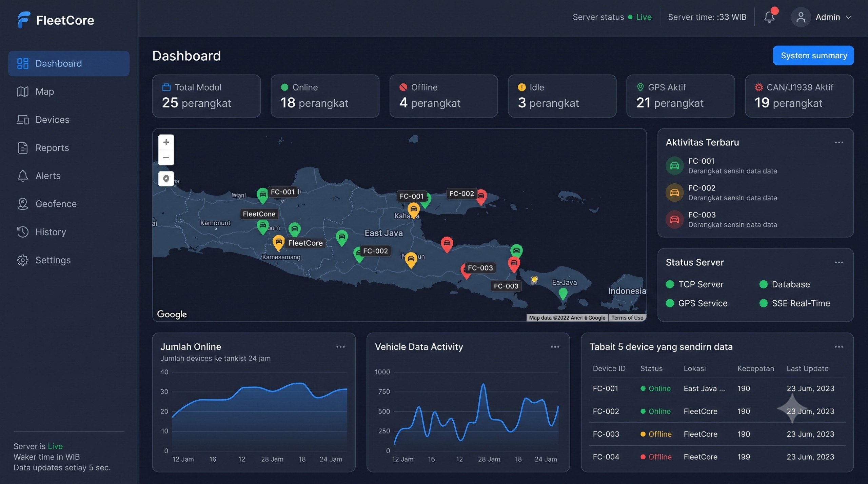Click the GPS Service status entry
868x484 pixels.
pos(697,303)
